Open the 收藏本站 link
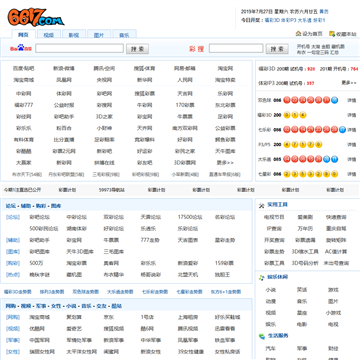The image size is (360, 360). [346, 34]
